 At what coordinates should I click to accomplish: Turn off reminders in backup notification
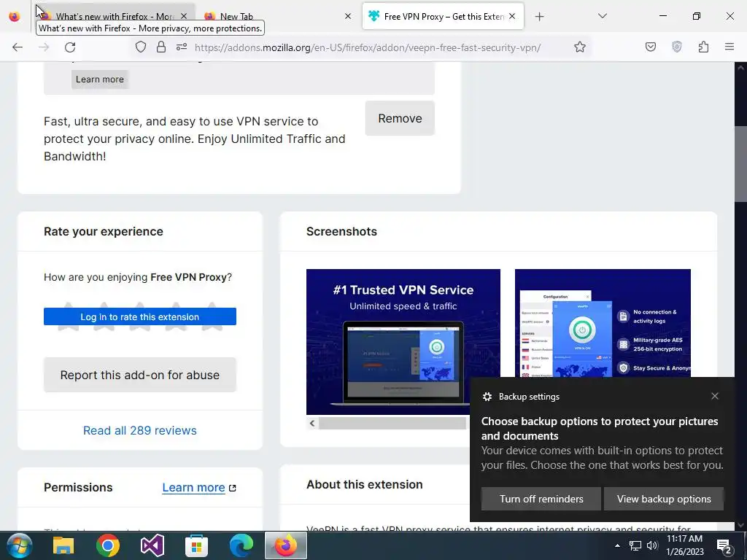click(x=541, y=499)
